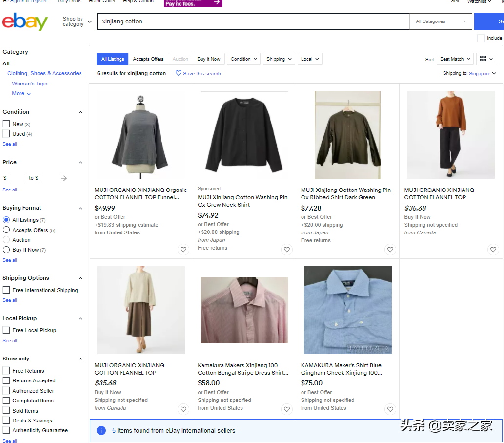Click the price range submit arrow
Image resolution: width=504 pixels, height=443 pixels.
[x=63, y=178]
